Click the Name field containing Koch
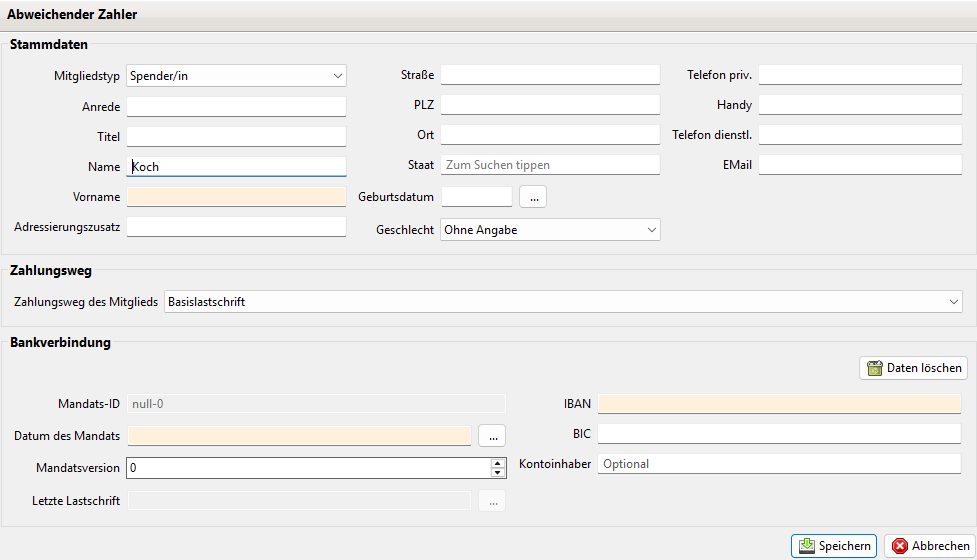Viewport: 977px width, 560px height. pos(236,167)
